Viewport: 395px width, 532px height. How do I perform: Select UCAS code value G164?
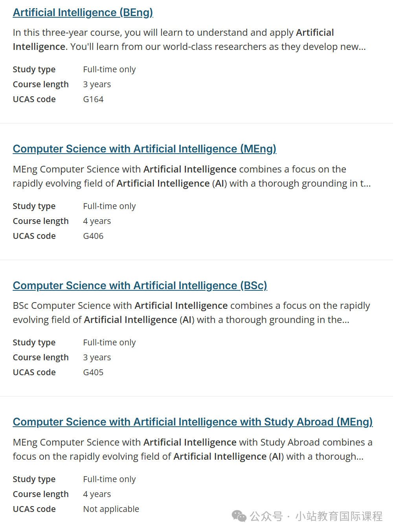(x=93, y=99)
